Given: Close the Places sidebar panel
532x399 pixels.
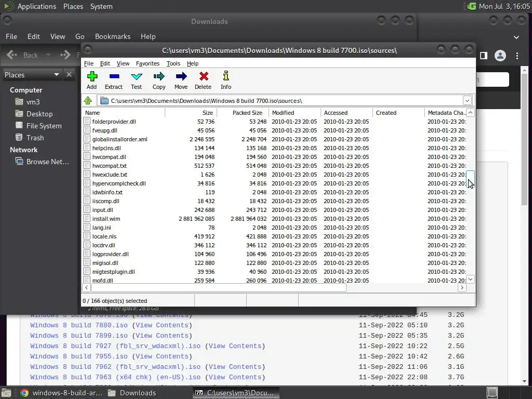Looking at the screenshot, I should point(69,74).
